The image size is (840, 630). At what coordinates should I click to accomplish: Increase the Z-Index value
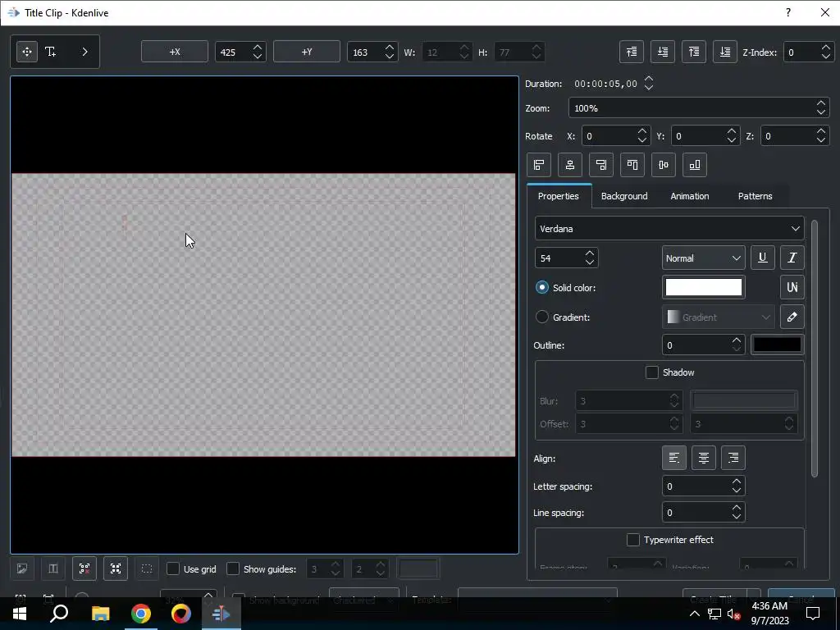pos(825,48)
